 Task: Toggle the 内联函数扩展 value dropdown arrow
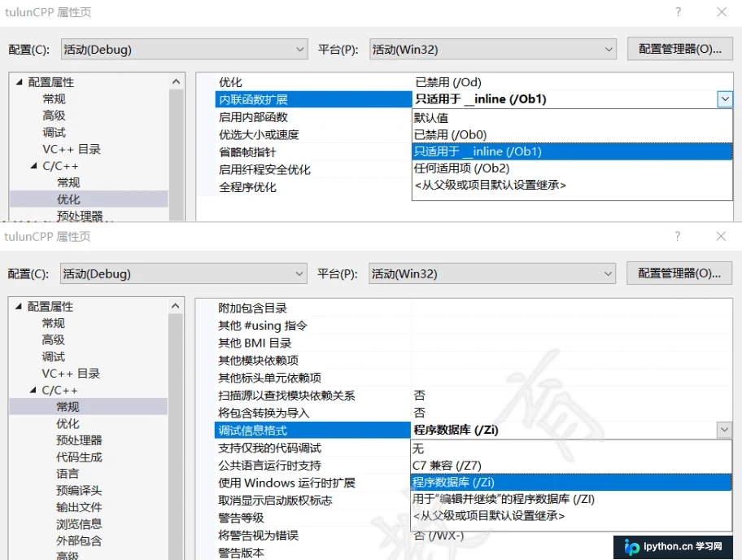(725, 99)
